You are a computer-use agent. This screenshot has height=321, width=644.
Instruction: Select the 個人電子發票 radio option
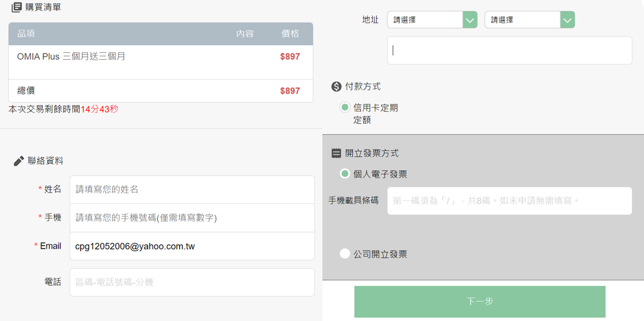345,174
